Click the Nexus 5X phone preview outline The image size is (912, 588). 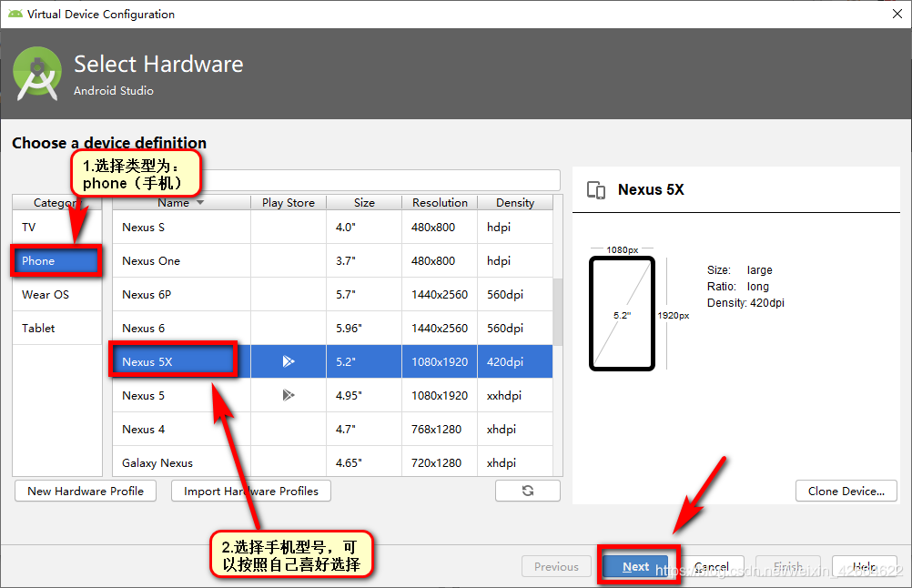pyautogui.click(x=622, y=313)
